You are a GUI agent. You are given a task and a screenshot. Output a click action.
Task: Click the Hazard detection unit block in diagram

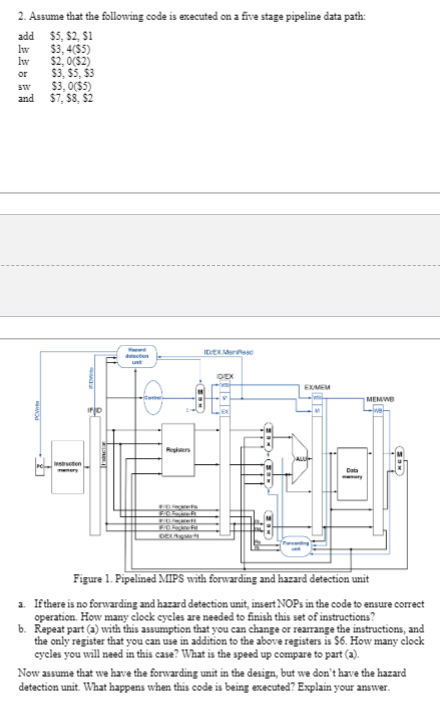click(137, 356)
